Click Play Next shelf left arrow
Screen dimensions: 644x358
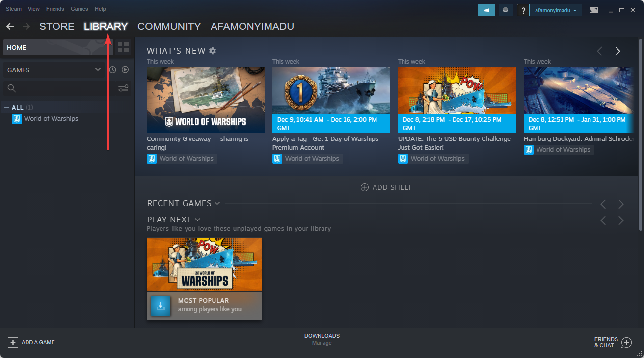(603, 220)
